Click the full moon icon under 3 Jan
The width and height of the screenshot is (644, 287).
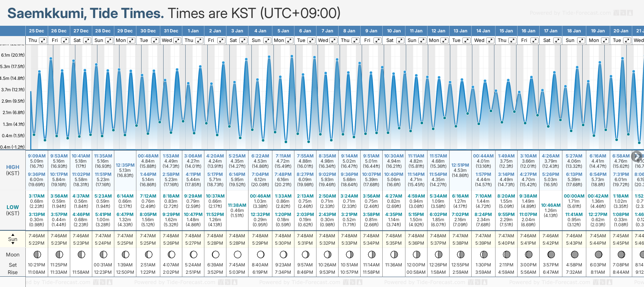(x=237, y=254)
